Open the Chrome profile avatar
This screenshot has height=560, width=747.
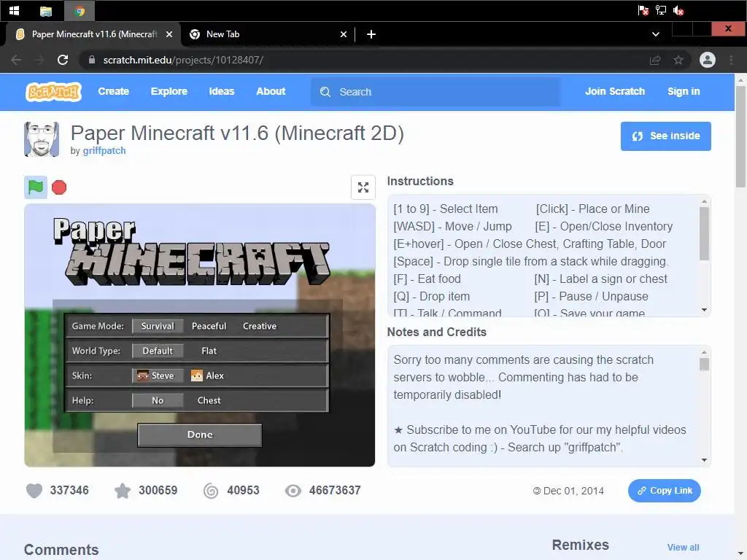click(708, 60)
